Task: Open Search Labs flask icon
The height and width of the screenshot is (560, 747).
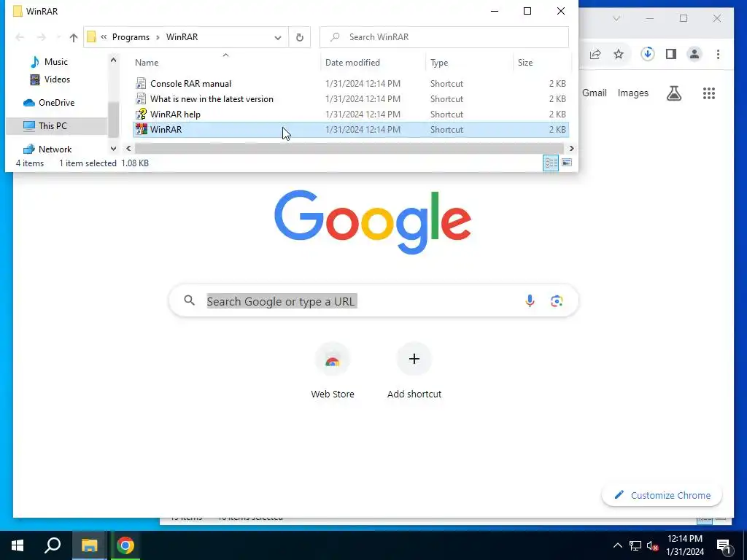Action: pos(673,93)
